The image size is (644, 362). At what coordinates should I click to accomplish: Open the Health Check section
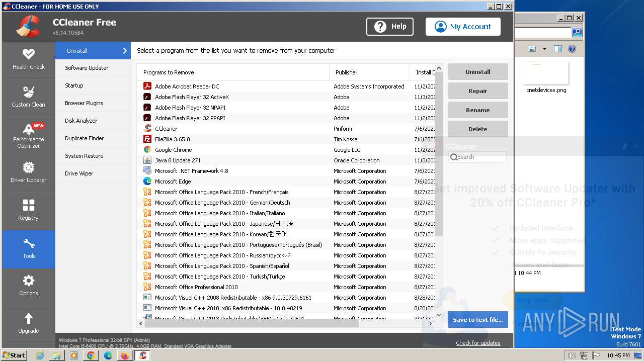point(29,60)
